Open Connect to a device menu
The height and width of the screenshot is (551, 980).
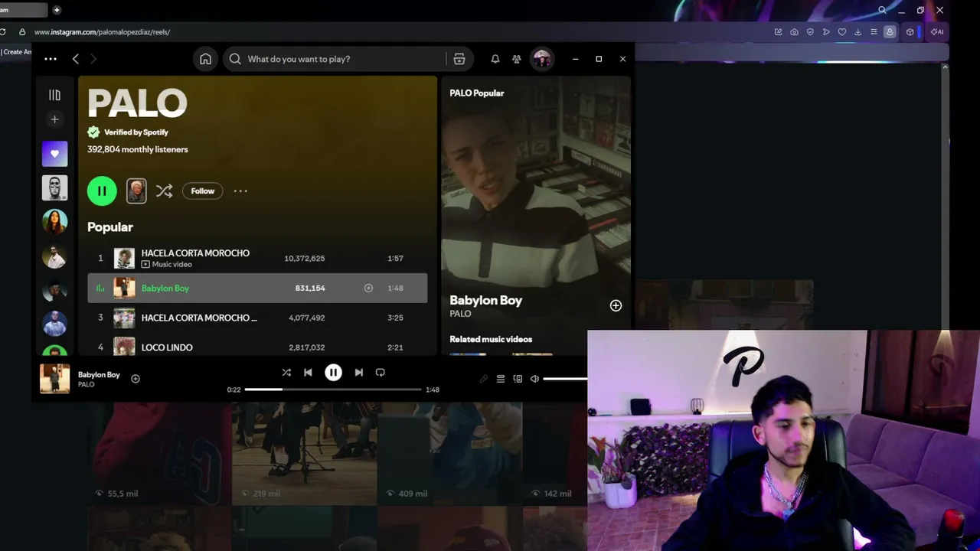click(x=518, y=379)
